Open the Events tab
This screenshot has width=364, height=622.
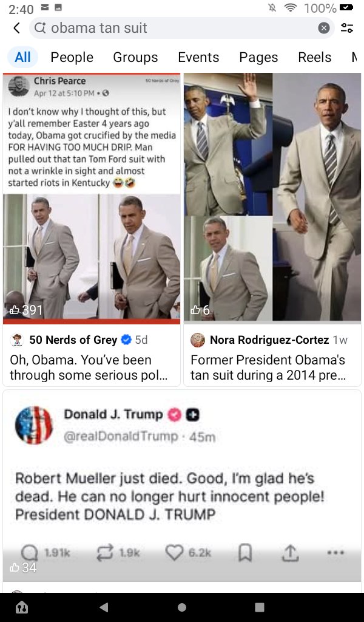(198, 57)
